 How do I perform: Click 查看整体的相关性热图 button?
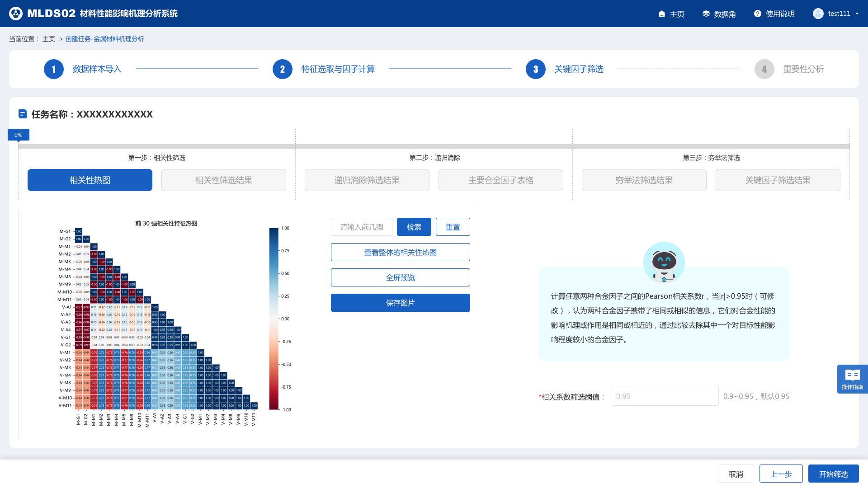coord(400,252)
